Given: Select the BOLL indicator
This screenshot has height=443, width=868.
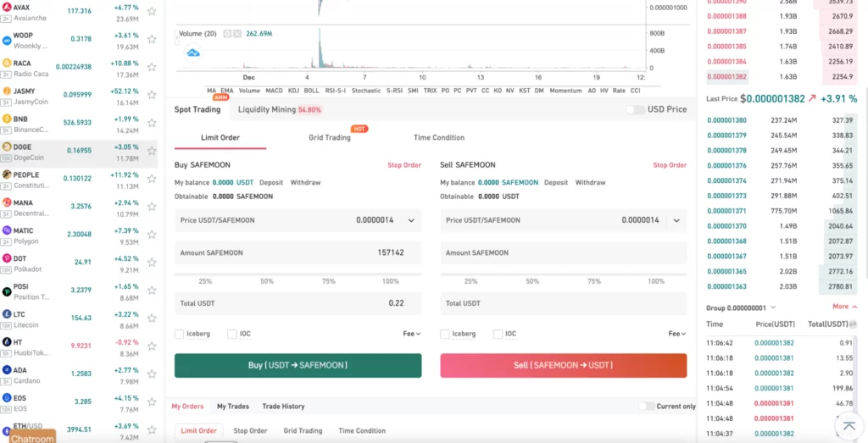Looking at the screenshot, I should (312, 91).
